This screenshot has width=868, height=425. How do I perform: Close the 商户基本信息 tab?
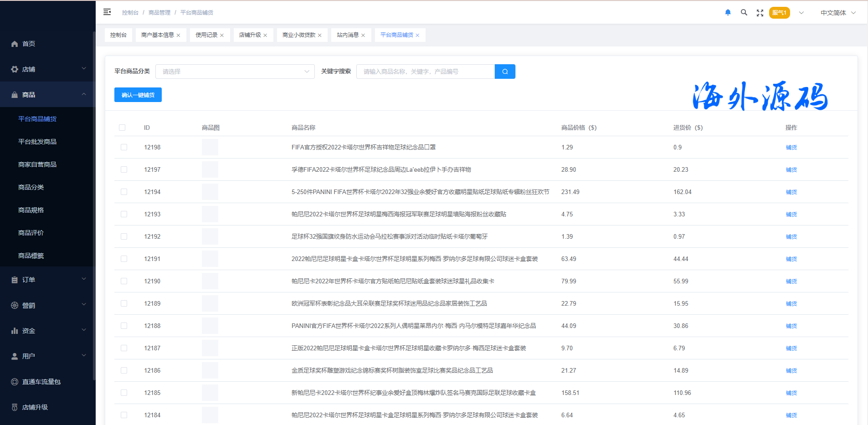tap(179, 36)
